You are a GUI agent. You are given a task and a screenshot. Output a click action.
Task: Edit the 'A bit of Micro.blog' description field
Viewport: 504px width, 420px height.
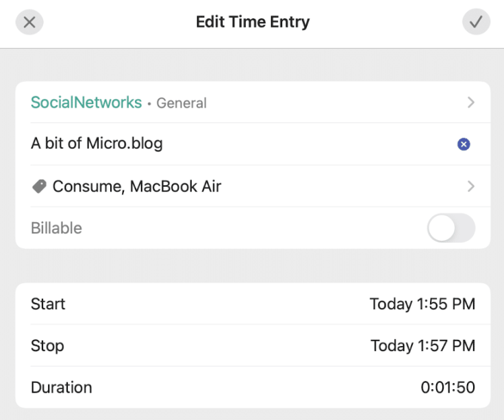pyautogui.click(x=97, y=144)
